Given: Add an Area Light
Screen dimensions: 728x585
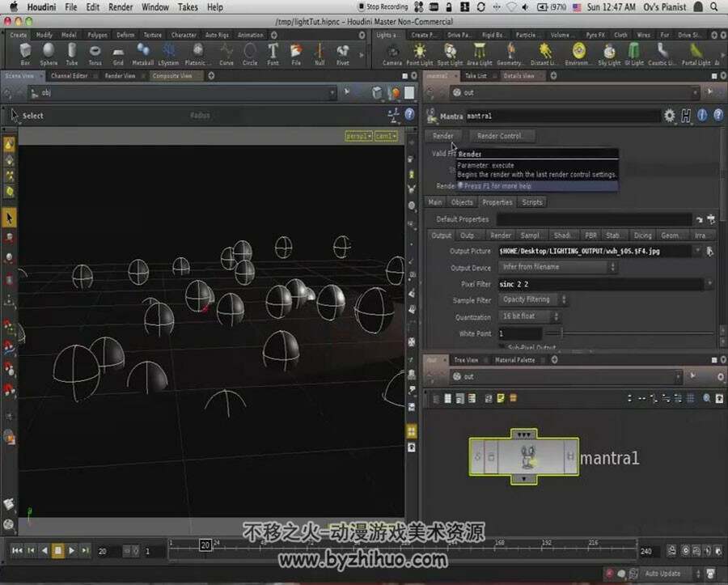Looking at the screenshot, I should pyautogui.click(x=480, y=54).
